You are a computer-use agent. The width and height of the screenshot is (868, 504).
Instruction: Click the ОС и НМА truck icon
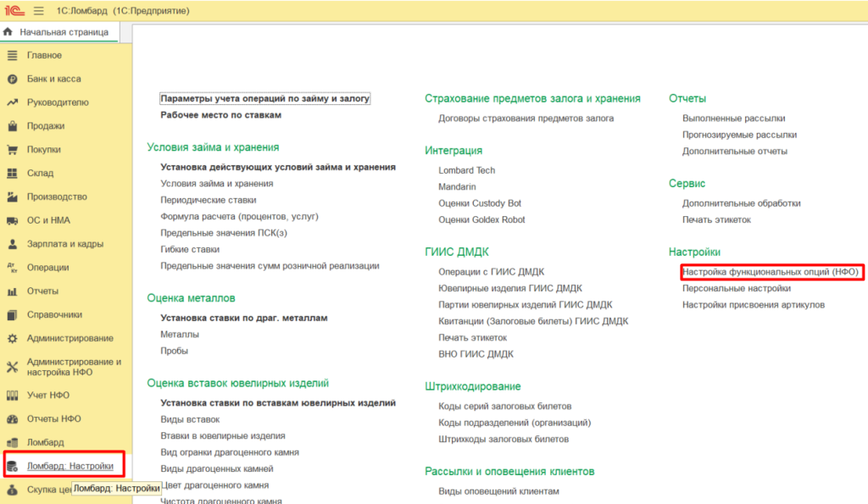(12, 220)
